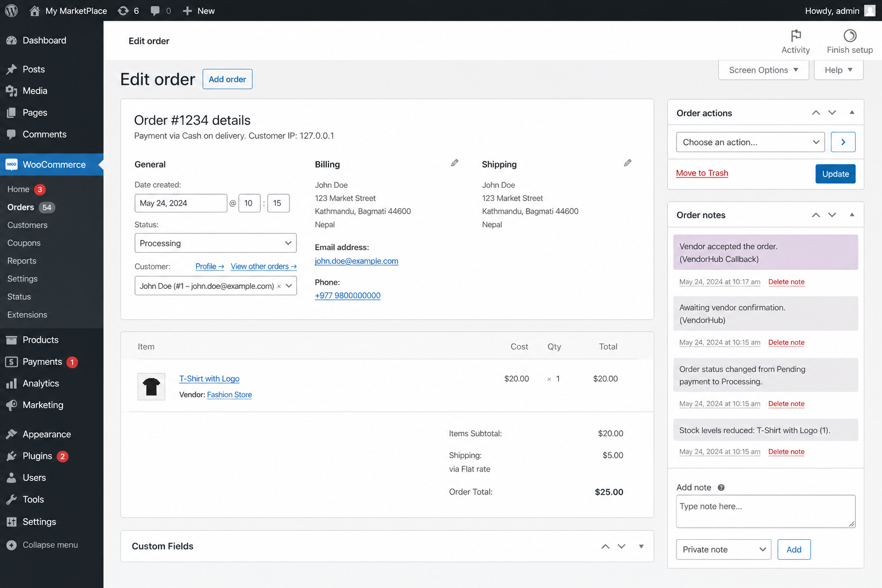Remove selected customer John Doe
Image resolution: width=882 pixels, height=588 pixels.
[279, 287]
